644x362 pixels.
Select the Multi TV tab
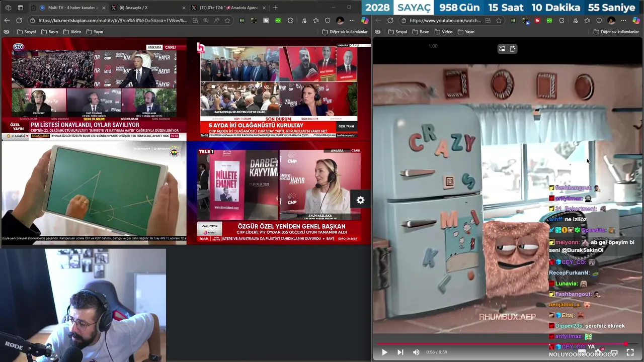point(68,8)
